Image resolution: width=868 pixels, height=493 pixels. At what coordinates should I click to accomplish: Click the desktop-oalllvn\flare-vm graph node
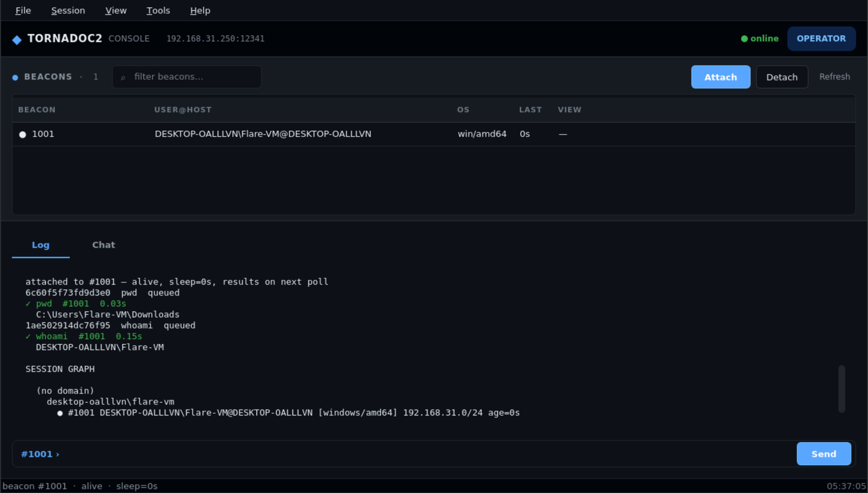coord(111,402)
